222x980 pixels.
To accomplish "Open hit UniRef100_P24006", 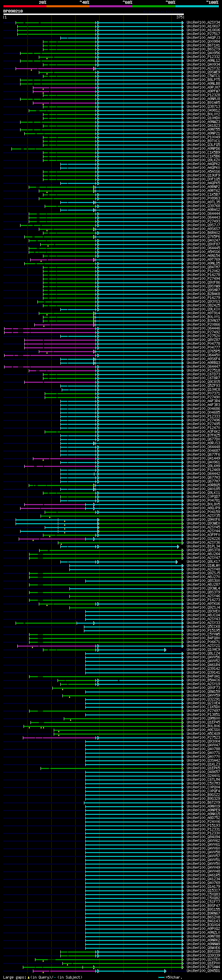I will point(203,822).
